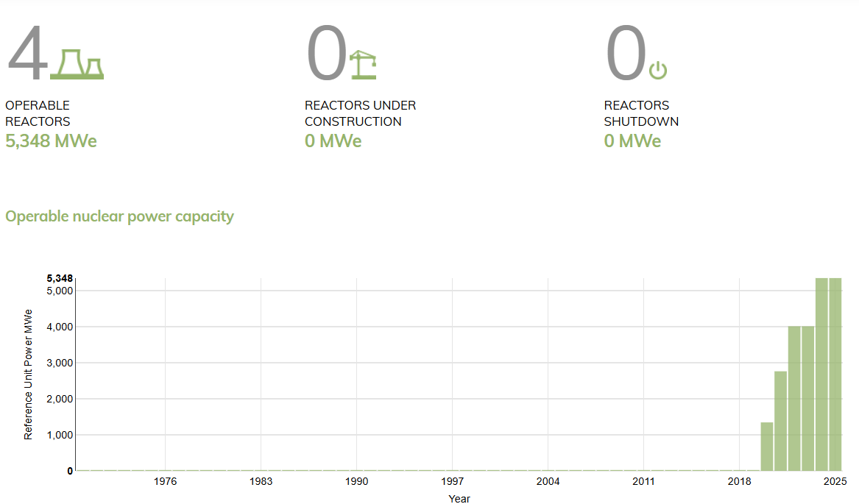The image size is (859, 504).
Task: Click the 2004 x-axis year label
Action: tap(548, 481)
